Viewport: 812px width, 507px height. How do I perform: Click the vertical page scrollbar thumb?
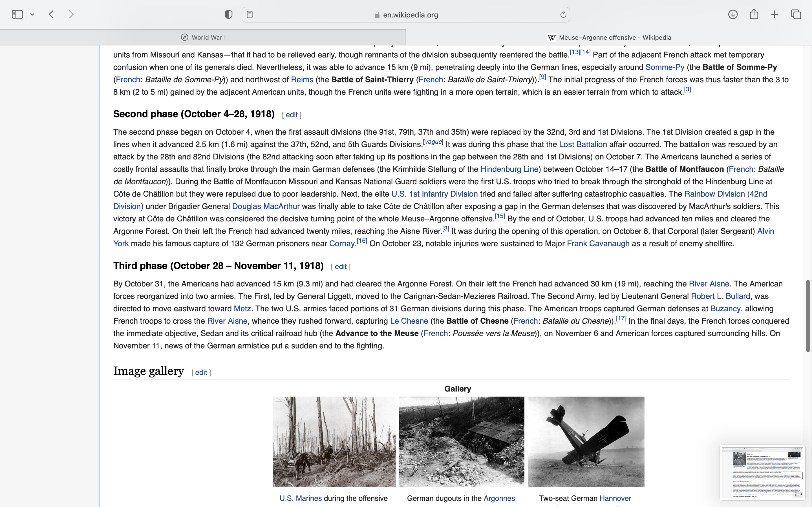[x=808, y=315]
